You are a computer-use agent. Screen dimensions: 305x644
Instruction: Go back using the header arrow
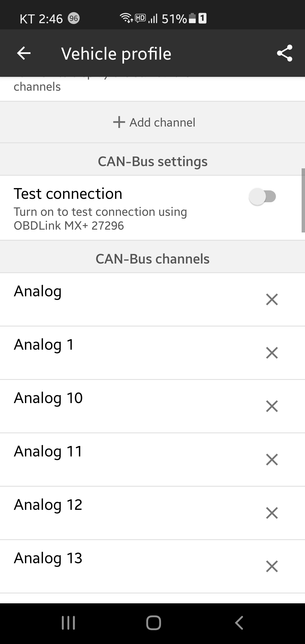pos(24,53)
